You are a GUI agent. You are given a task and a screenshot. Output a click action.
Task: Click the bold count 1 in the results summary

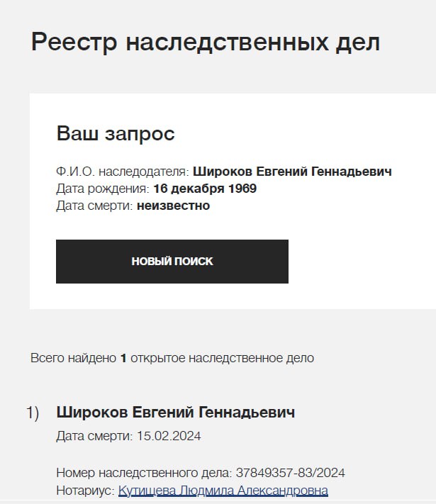123,358
